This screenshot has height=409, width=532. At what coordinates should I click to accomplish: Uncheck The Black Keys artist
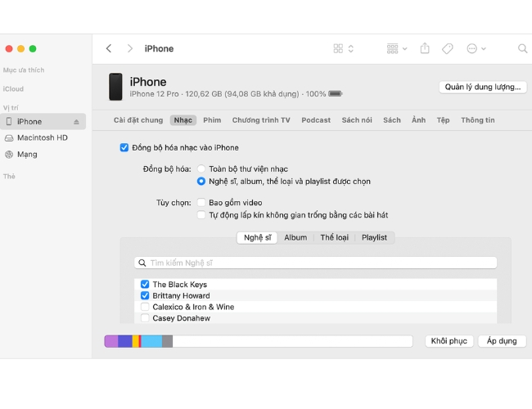pyautogui.click(x=145, y=284)
